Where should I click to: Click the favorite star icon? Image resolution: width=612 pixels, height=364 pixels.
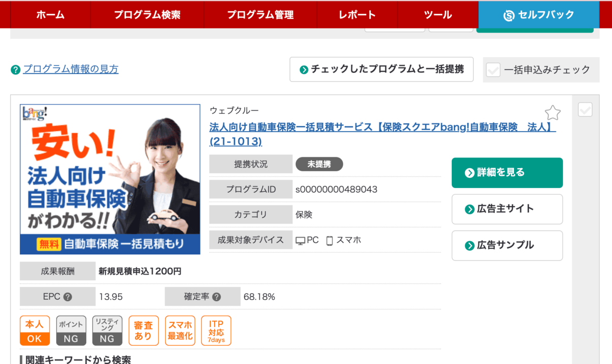point(553,113)
